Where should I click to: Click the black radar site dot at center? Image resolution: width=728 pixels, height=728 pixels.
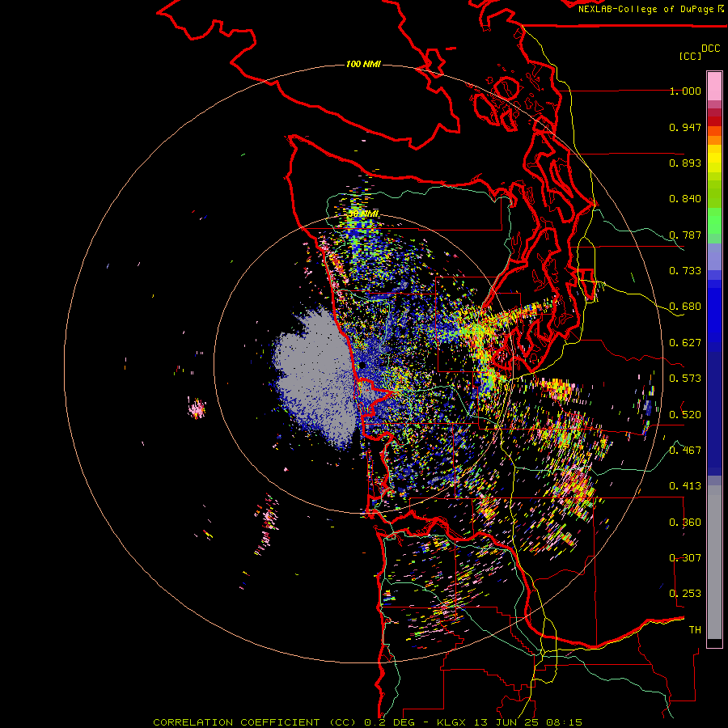(362, 366)
